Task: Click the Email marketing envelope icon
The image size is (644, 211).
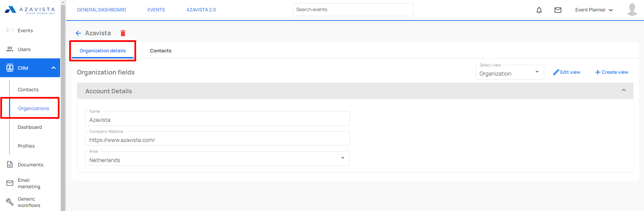Action: click(x=10, y=183)
